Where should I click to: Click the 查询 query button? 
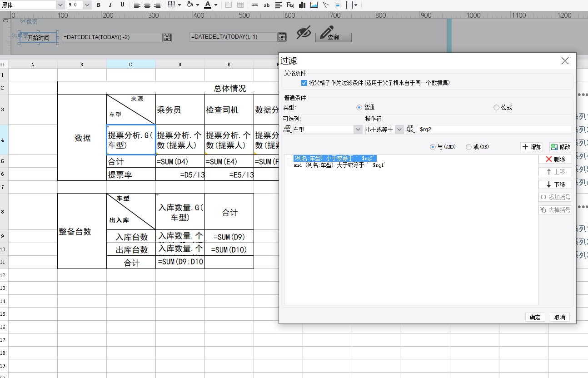pyautogui.click(x=334, y=37)
